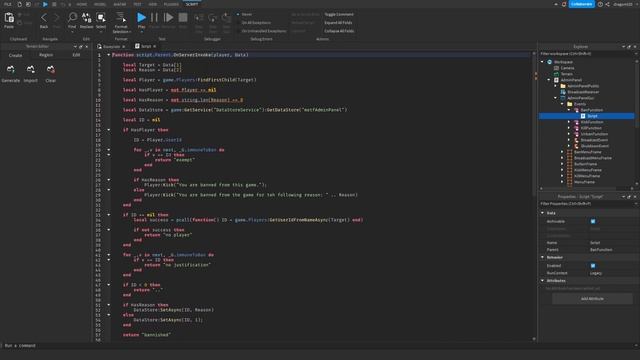The height and width of the screenshot is (360, 640).
Task: Select Terrain in the Explorer tree
Action: 567,74
